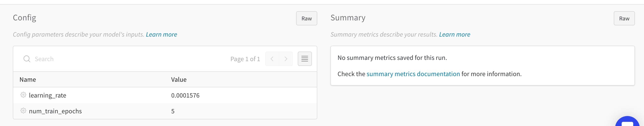644x126 pixels.
Task: Go to the next config page
Action: 286,59
